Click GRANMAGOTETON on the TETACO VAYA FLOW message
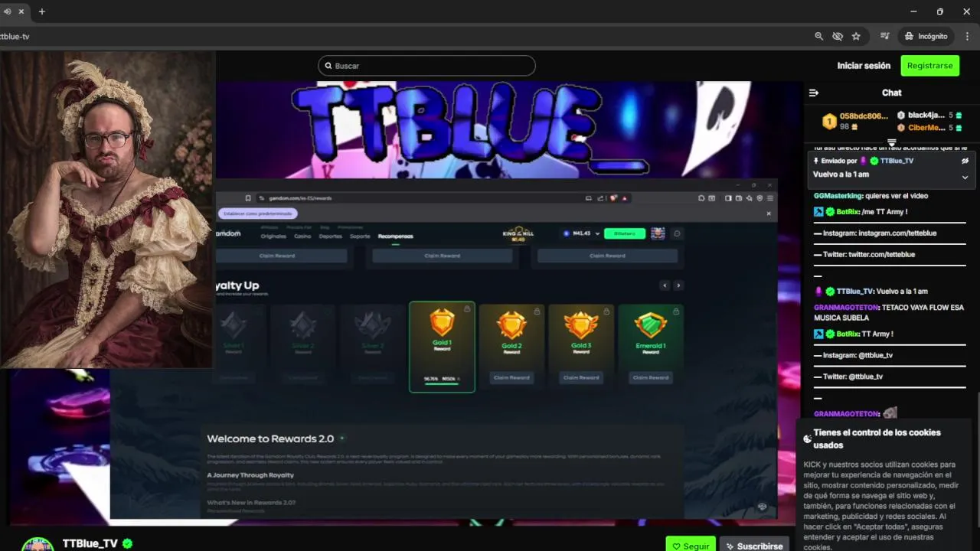This screenshot has height=551, width=980. pos(846,308)
